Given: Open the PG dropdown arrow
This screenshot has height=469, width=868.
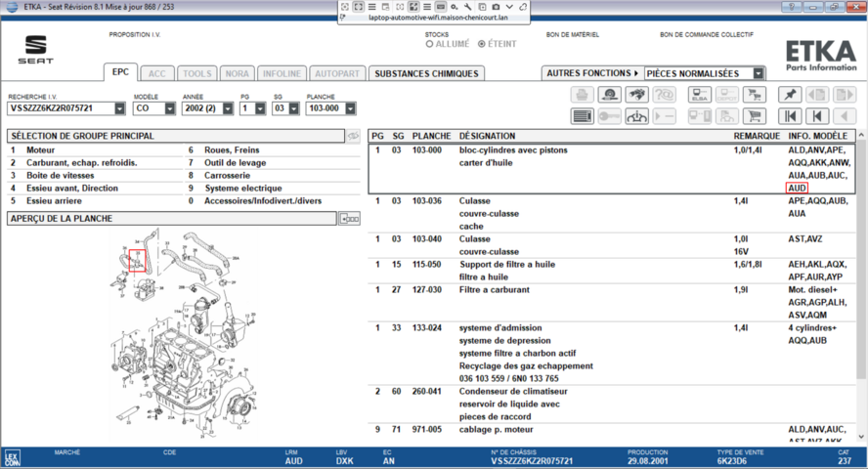Looking at the screenshot, I should pyautogui.click(x=260, y=108).
